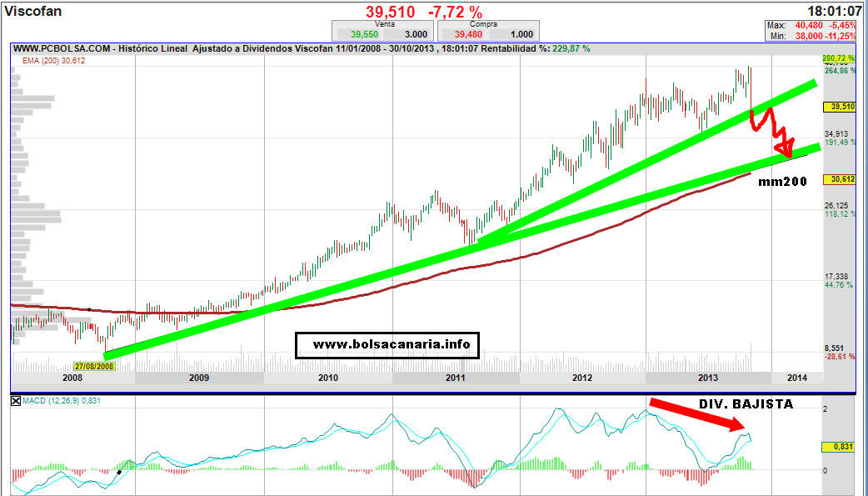The height and width of the screenshot is (496, 868).
Task: Select the 2013 year on the timeline
Action: click(x=707, y=378)
